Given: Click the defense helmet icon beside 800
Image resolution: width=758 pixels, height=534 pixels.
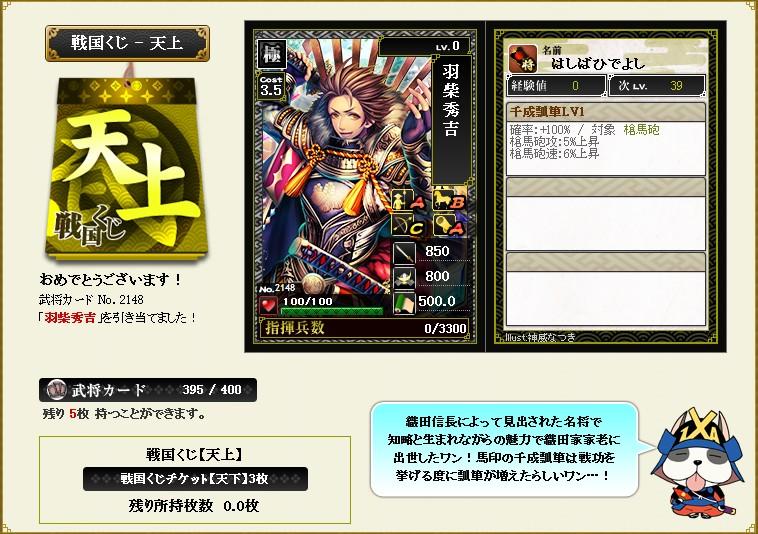Looking at the screenshot, I should pos(404,278).
